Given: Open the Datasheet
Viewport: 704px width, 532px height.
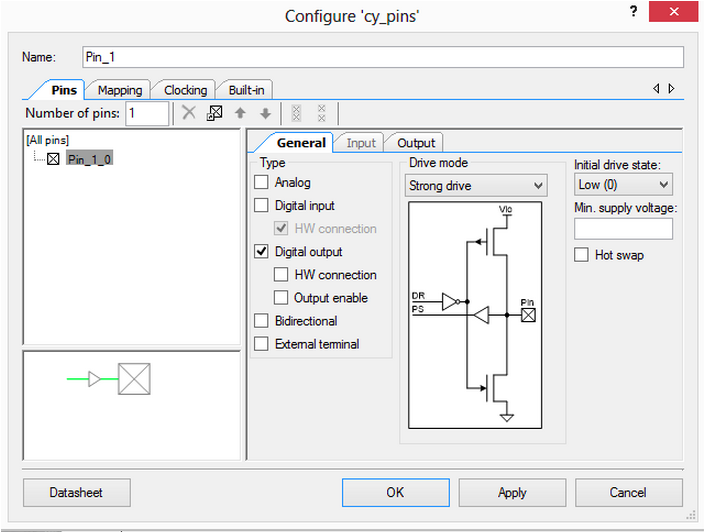Looking at the screenshot, I should coord(76,493).
